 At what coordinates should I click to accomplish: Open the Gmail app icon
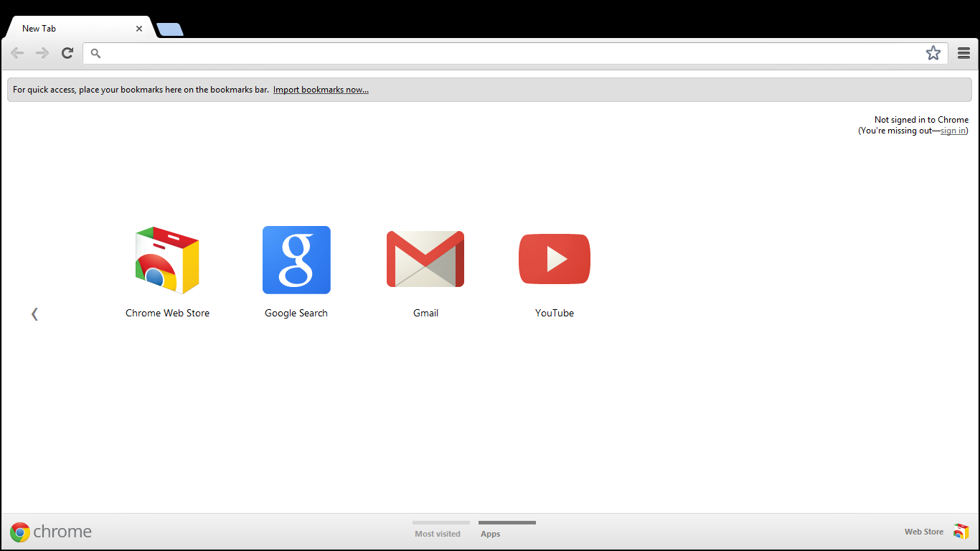click(425, 259)
